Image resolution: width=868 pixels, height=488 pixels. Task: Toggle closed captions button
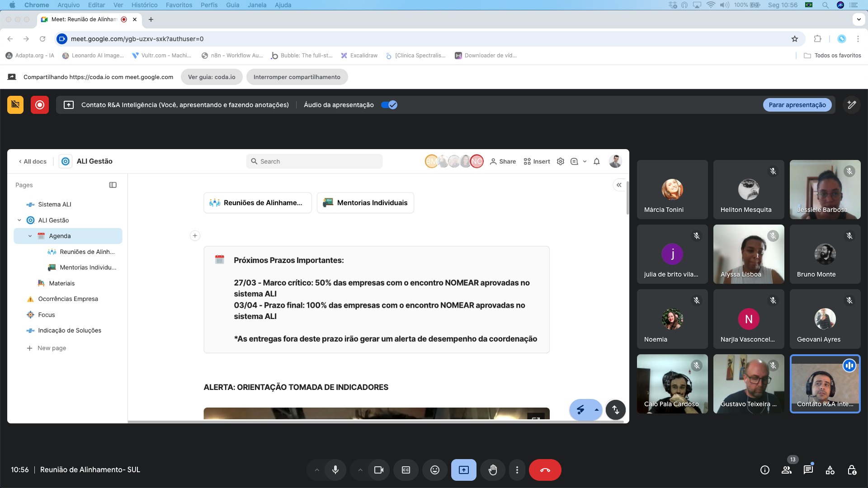pyautogui.click(x=406, y=470)
